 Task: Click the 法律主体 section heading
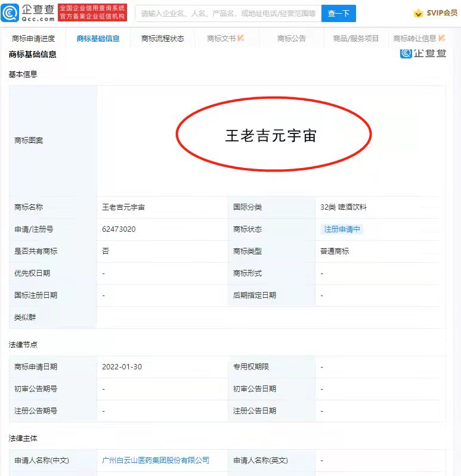click(x=23, y=438)
